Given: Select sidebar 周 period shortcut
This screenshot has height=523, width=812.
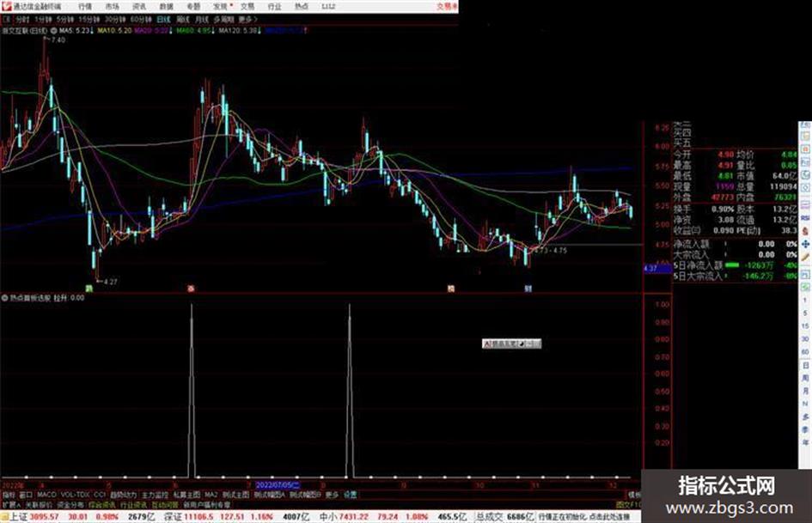Looking at the screenshot, I should (x=805, y=378).
